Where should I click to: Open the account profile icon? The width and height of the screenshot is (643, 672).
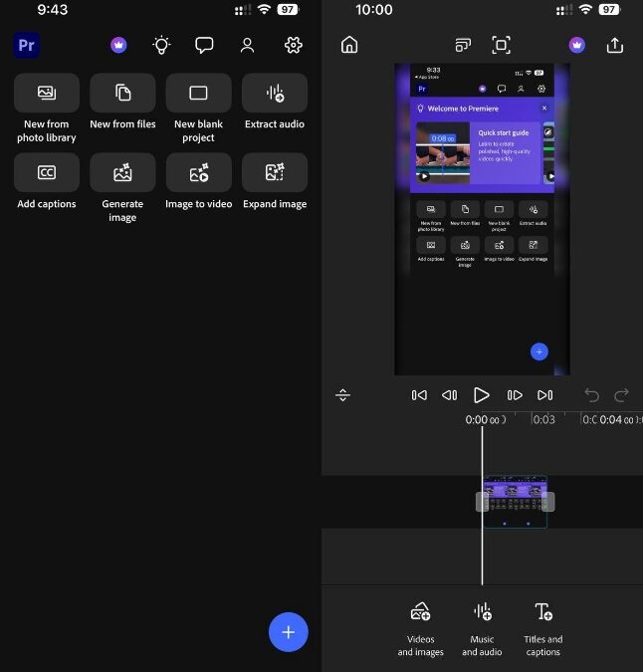pyautogui.click(x=248, y=45)
